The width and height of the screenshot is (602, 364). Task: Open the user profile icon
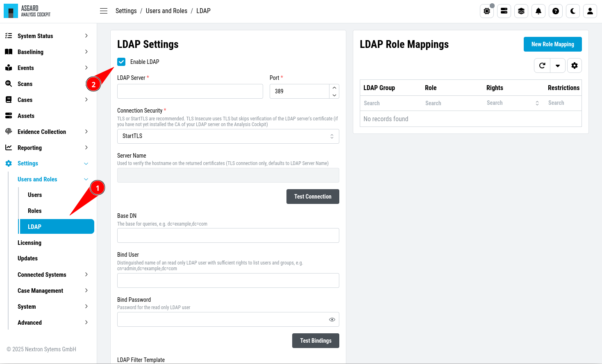[590, 11]
